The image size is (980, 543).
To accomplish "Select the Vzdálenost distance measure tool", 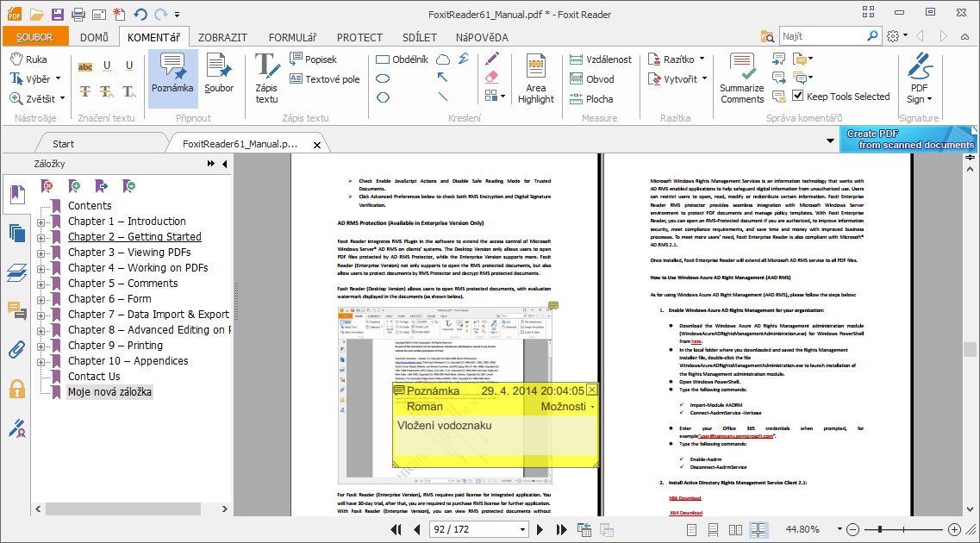I will tap(600, 59).
